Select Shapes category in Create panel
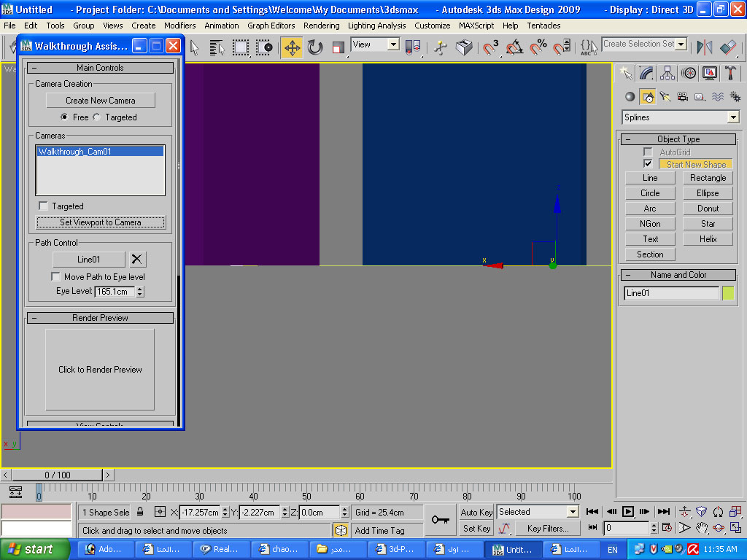747x560 pixels. point(648,97)
